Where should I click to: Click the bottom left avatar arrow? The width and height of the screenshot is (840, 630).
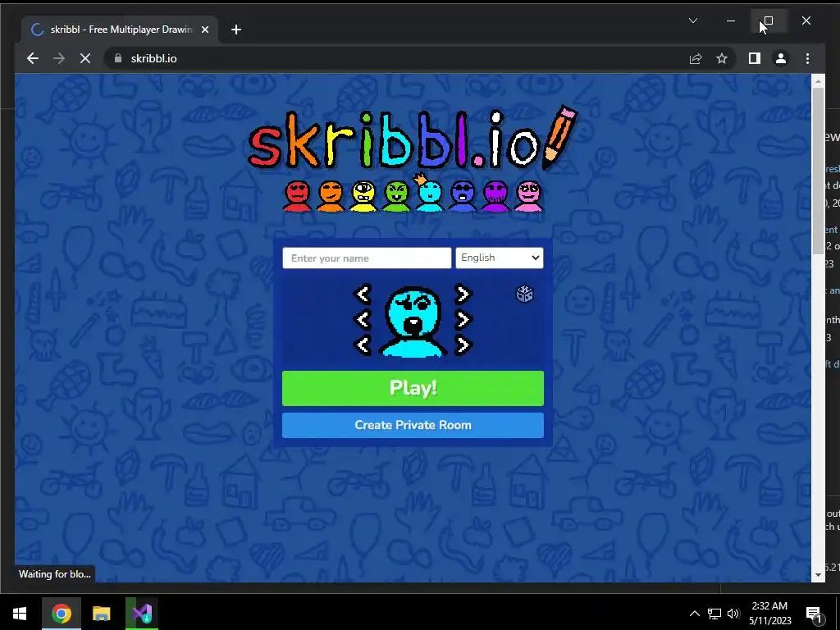(x=363, y=345)
